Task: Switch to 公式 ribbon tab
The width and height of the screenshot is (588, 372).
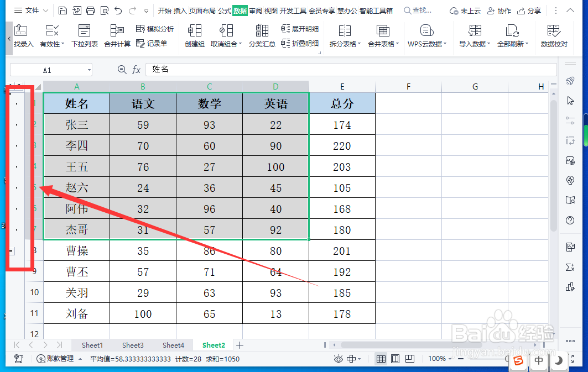Action: tap(225, 11)
